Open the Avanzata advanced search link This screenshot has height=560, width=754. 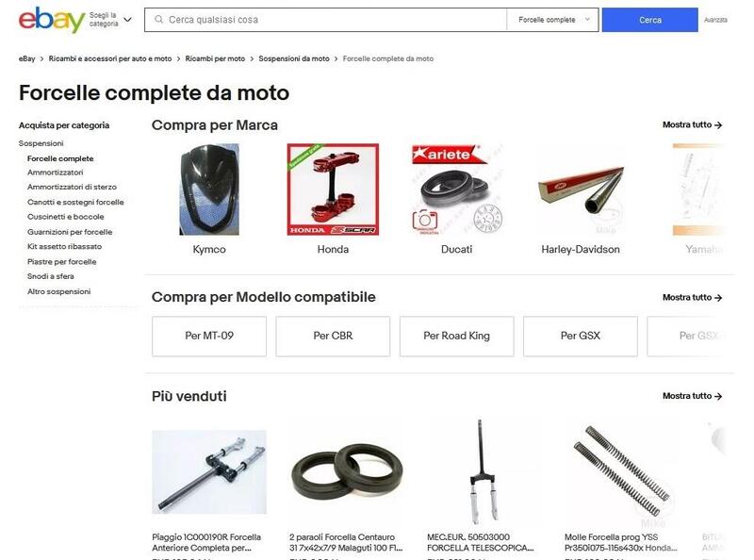[715, 20]
